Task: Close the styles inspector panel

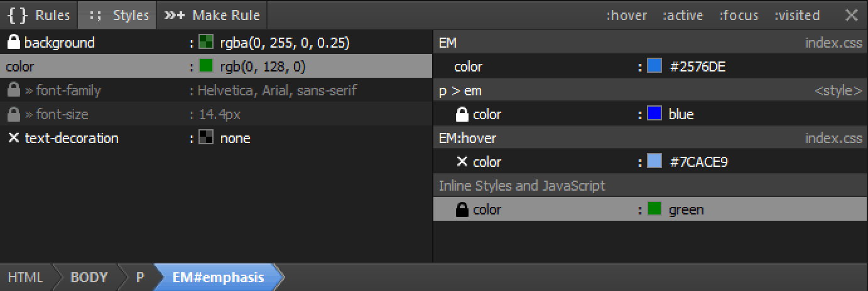Action: tap(852, 15)
